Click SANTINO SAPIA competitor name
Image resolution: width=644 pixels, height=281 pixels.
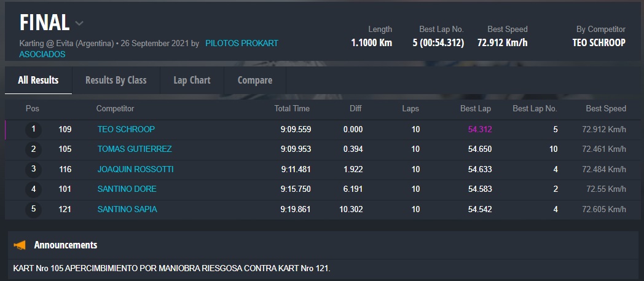[127, 209]
